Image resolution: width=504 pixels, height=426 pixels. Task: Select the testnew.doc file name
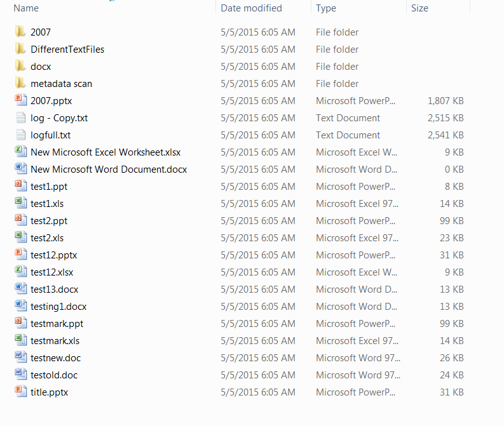coord(55,358)
